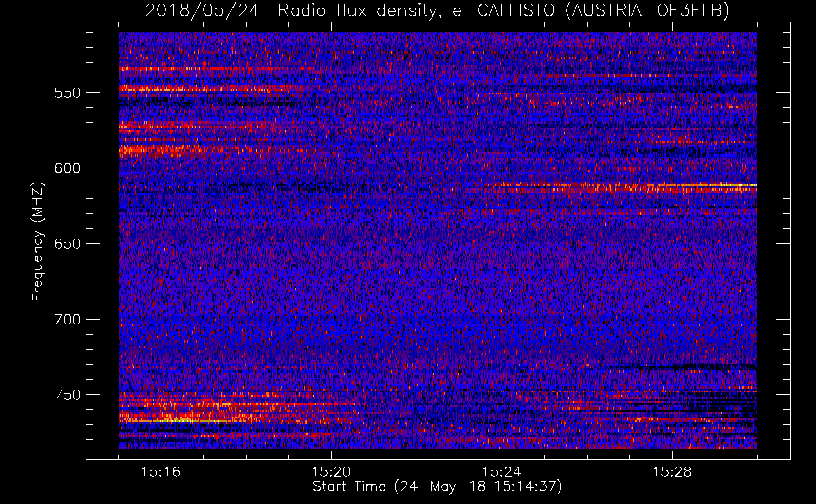Click the 15:20 time axis label
The image size is (816, 504).
tap(331, 472)
